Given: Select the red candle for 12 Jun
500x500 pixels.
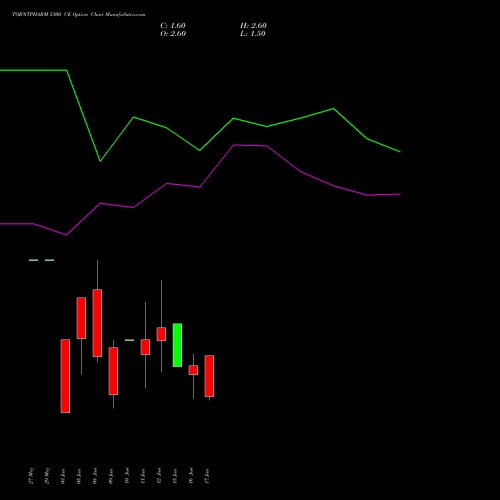Looking at the screenshot, I should (x=161, y=334).
